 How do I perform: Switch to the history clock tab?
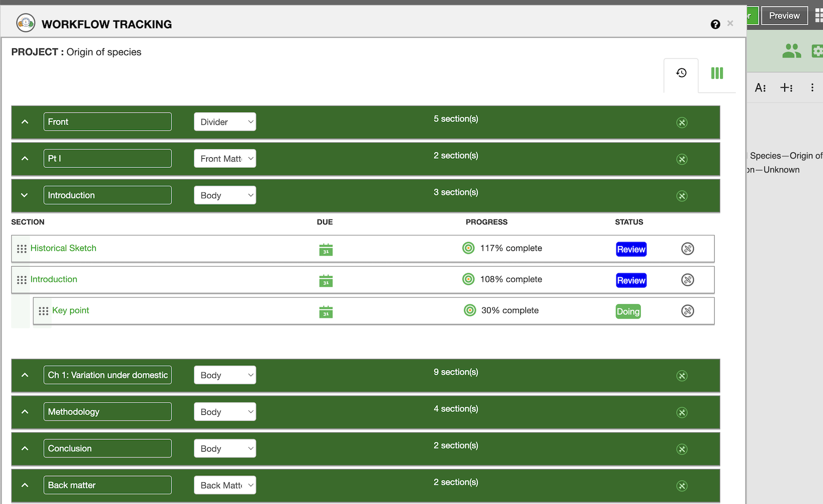[681, 73]
